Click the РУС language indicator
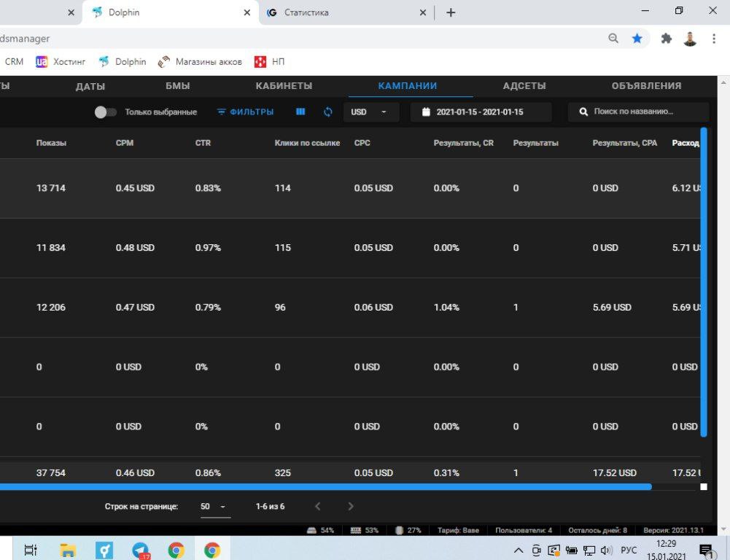 point(629,551)
